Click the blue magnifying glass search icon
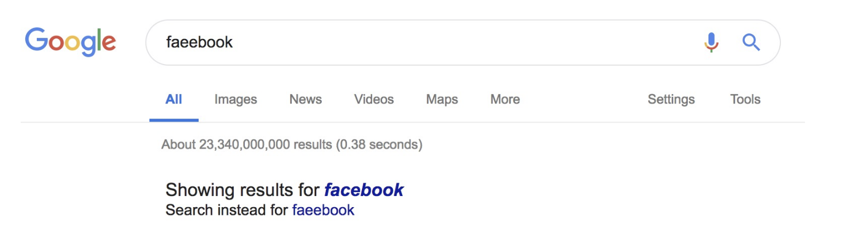This screenshot has height=245, width=868. (x=751, y=42)
